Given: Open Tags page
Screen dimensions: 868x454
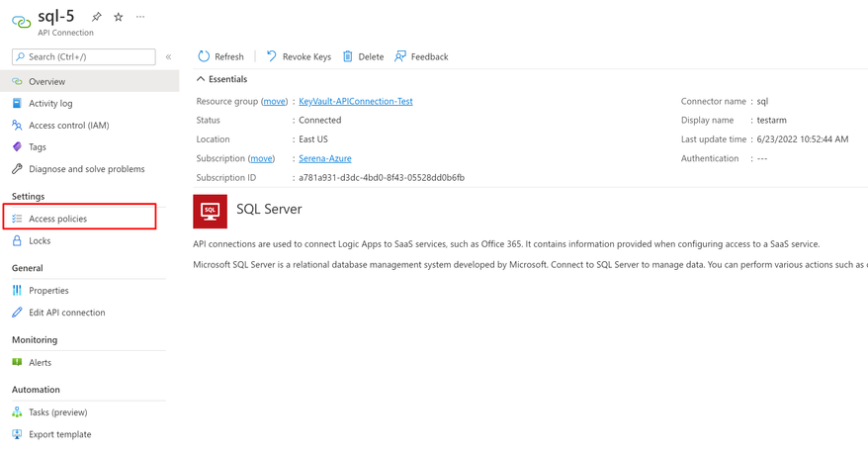Looking at the screenshot, I should tap(38, 146).
